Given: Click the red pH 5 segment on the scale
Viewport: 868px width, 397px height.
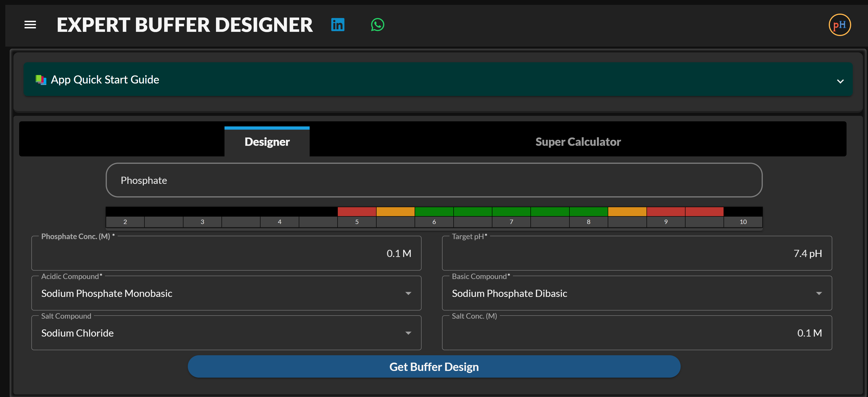Looking at the screenshot, I should (x=356, y=211).
